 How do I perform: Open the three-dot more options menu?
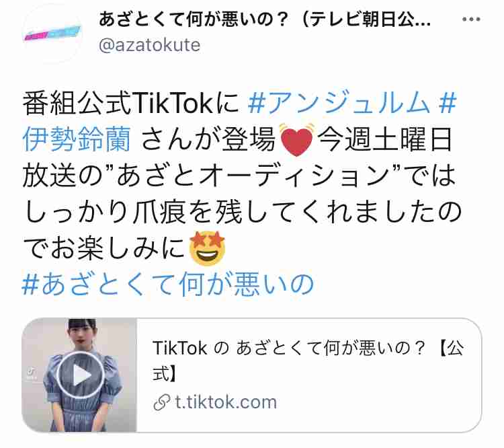(471, 20)
